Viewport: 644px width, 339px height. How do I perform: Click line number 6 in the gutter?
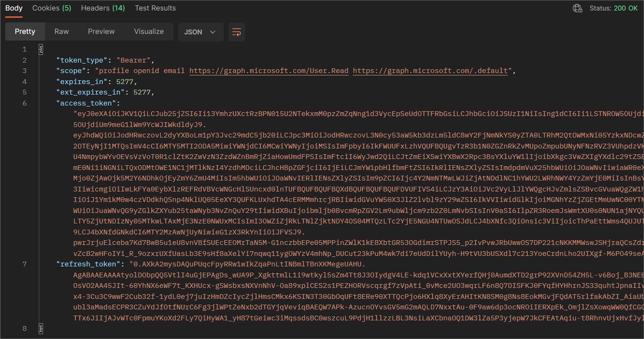coord(24,103)
